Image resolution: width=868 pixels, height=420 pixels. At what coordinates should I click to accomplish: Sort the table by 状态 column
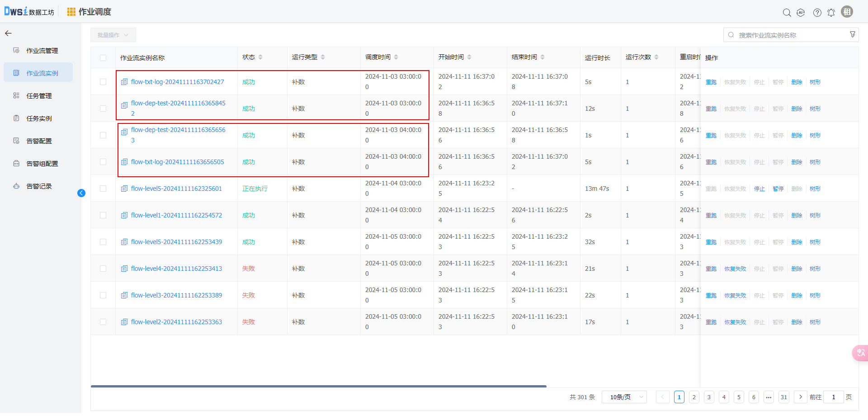[260, 57]
